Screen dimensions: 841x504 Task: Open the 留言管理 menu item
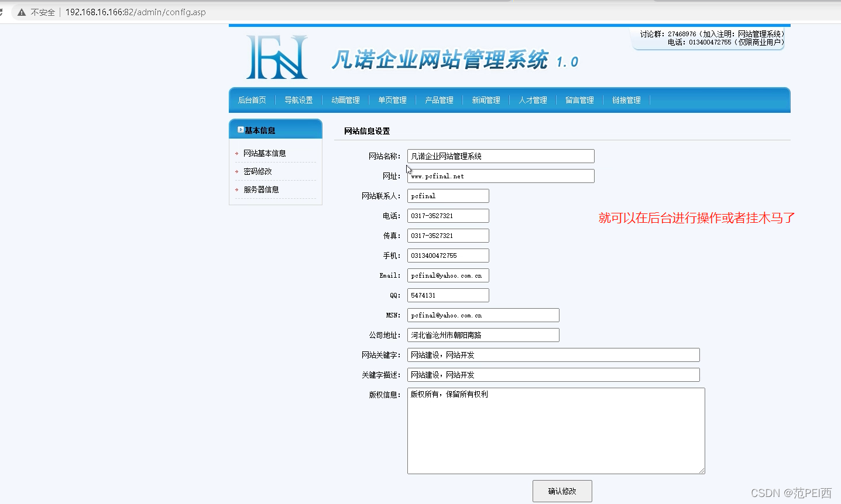pyautogui.click(x=579, y=100)
